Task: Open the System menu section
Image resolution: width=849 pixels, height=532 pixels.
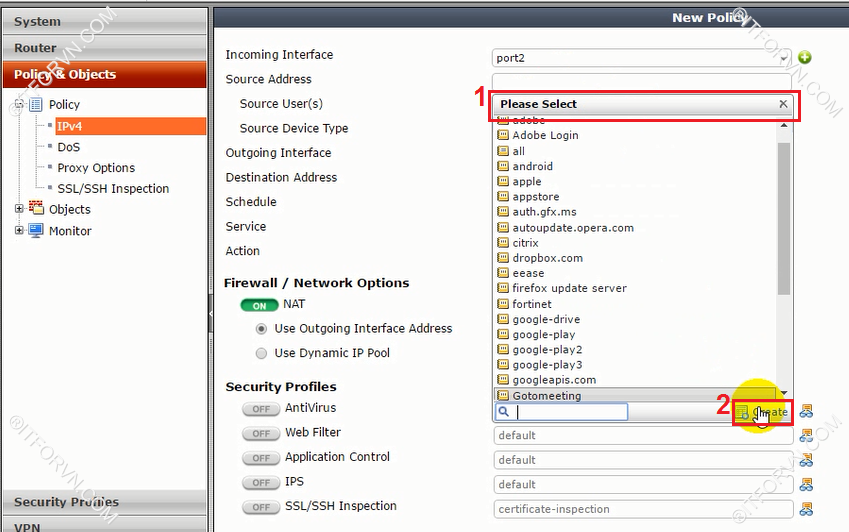Action: coord(105,21)
